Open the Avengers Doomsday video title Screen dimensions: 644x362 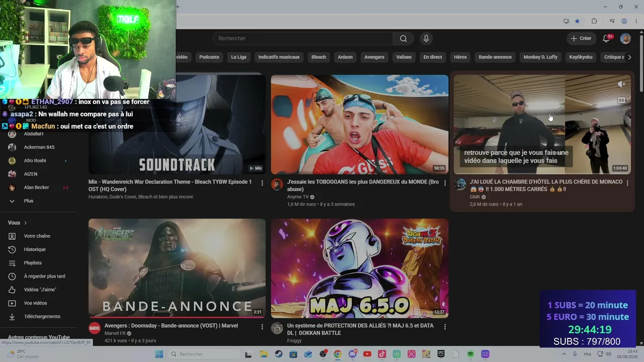[171, 326]
